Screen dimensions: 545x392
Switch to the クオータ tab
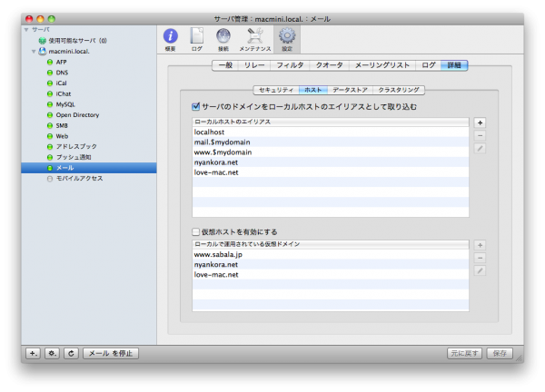(329, 65)
